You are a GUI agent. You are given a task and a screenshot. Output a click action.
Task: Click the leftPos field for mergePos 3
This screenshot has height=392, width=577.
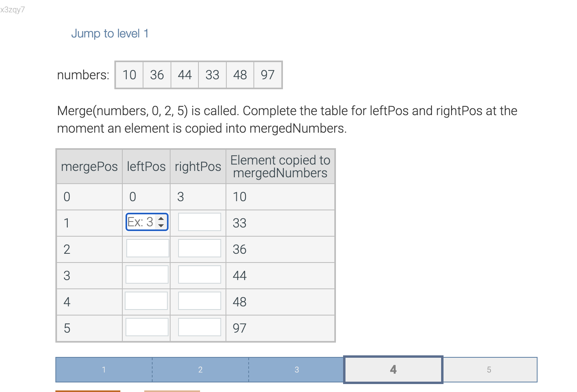point(147,274)
